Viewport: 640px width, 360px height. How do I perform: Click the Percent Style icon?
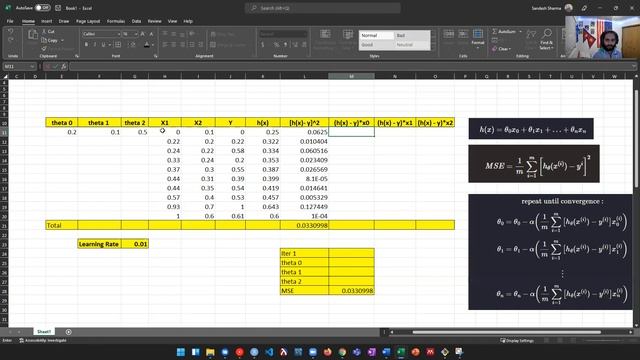pyautogui.click(x=277, y=44)
